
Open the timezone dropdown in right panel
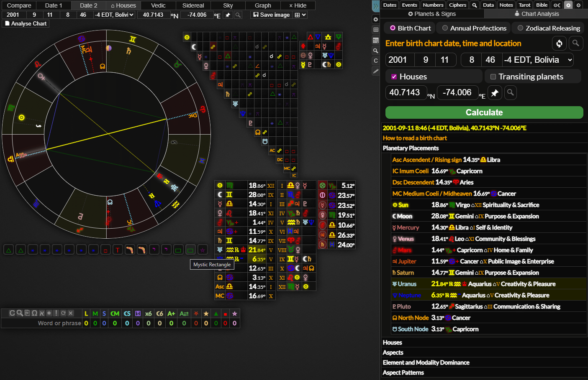pyautogui.click(x=538, y=60)
